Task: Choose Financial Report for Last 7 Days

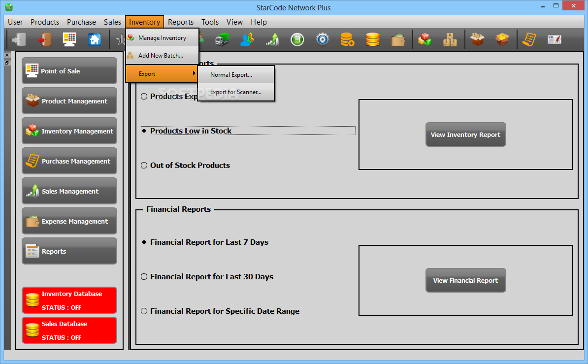Action: pos(204,242)
